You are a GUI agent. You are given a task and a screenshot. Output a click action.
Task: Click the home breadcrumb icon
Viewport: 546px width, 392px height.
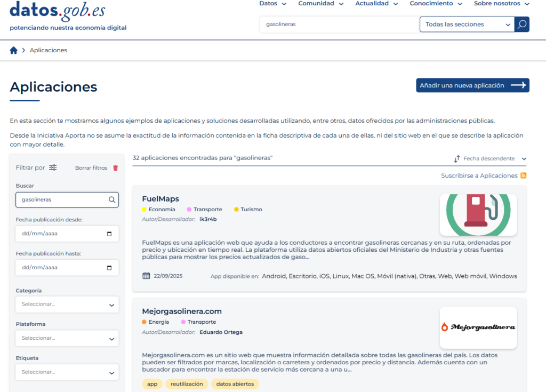coord(13,50)
